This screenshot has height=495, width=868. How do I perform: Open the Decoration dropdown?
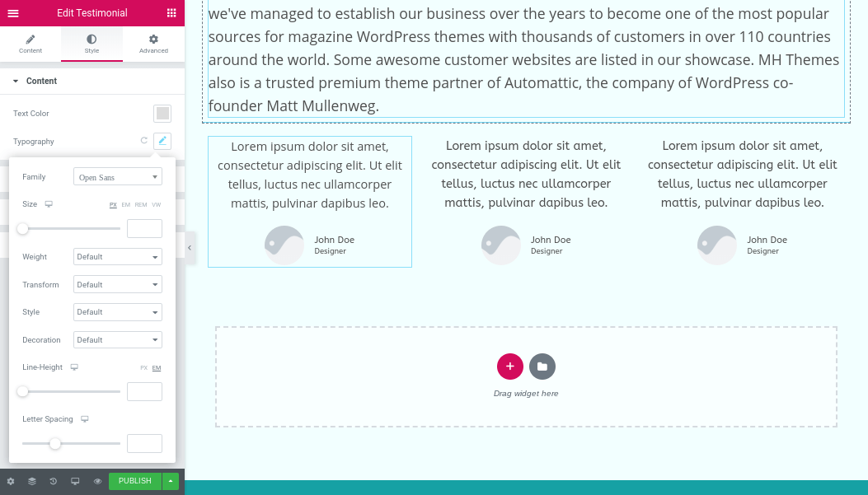pos(118,339)
